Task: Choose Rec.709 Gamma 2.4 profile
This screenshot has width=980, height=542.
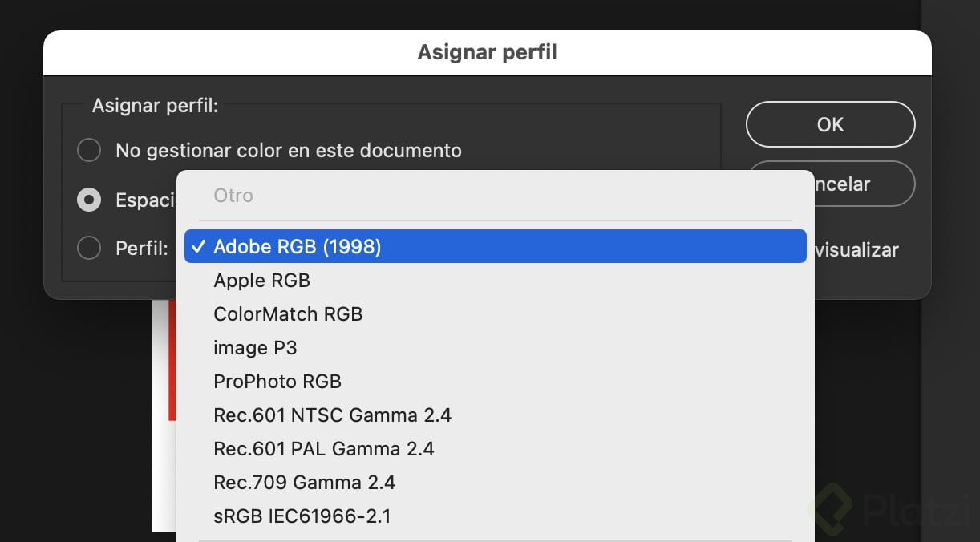Action: point(304,483)
